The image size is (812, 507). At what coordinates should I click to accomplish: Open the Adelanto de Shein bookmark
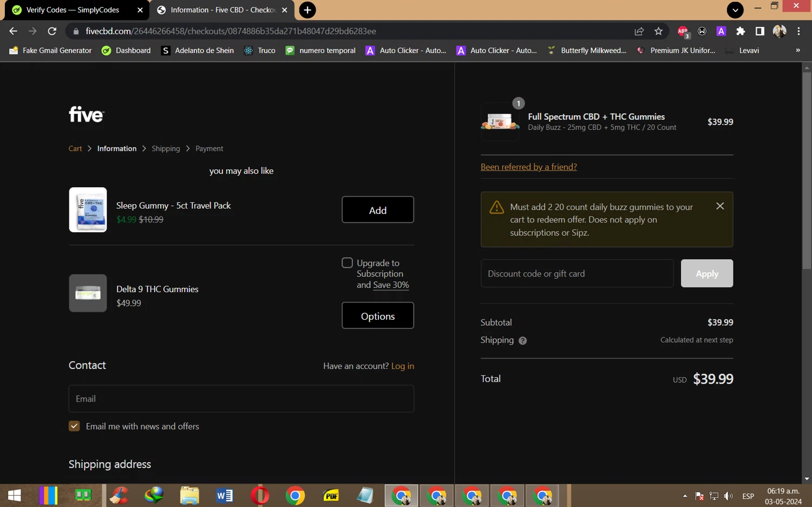pos(198,50)
